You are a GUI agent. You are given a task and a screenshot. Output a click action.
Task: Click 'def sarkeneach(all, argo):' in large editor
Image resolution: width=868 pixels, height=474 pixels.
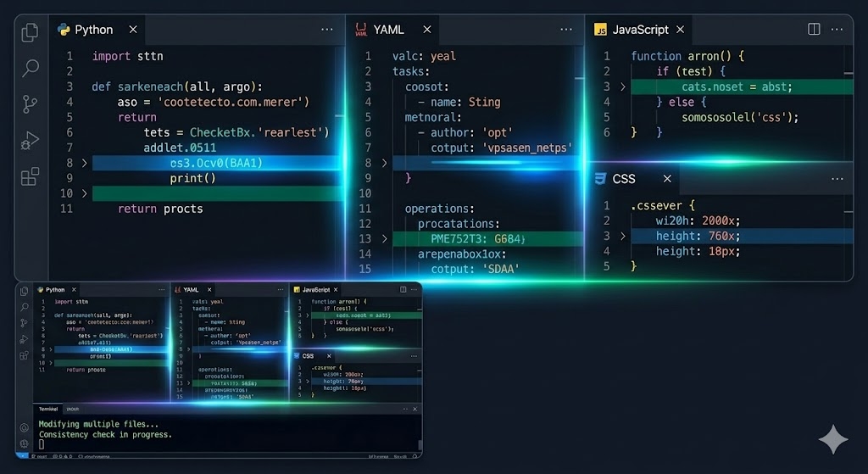(177, 86)
